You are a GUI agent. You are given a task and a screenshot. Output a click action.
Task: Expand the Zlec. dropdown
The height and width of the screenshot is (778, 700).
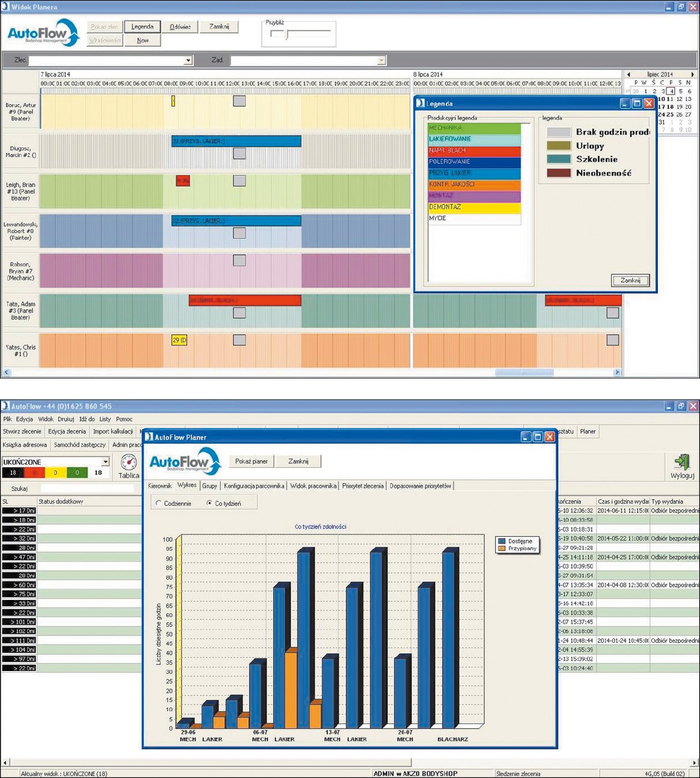click(188, 61)
